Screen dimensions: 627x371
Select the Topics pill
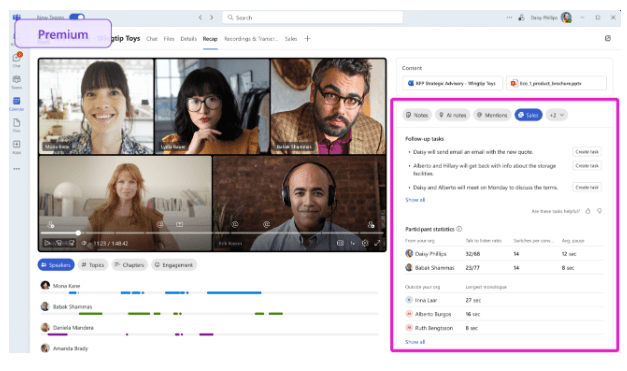point(93,265)
